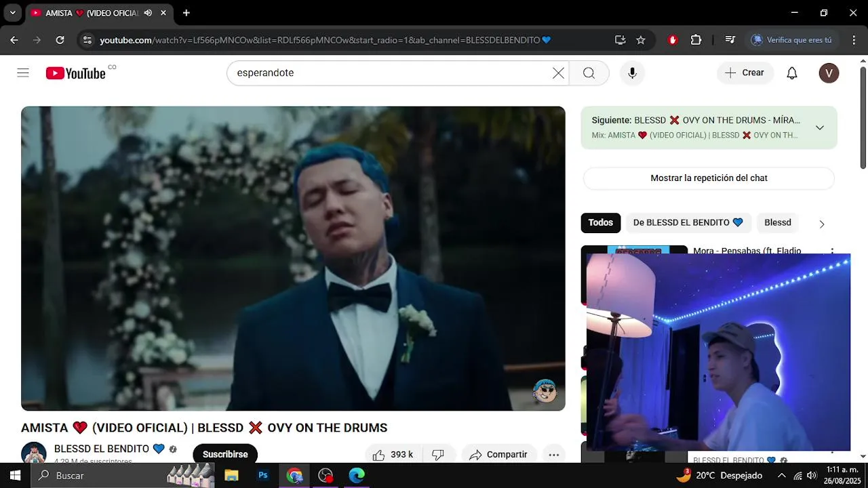Viewport: 868px width, 488px height.
Task: Open Photoshop from the taskbar
Action: click(x=263, y=475)
